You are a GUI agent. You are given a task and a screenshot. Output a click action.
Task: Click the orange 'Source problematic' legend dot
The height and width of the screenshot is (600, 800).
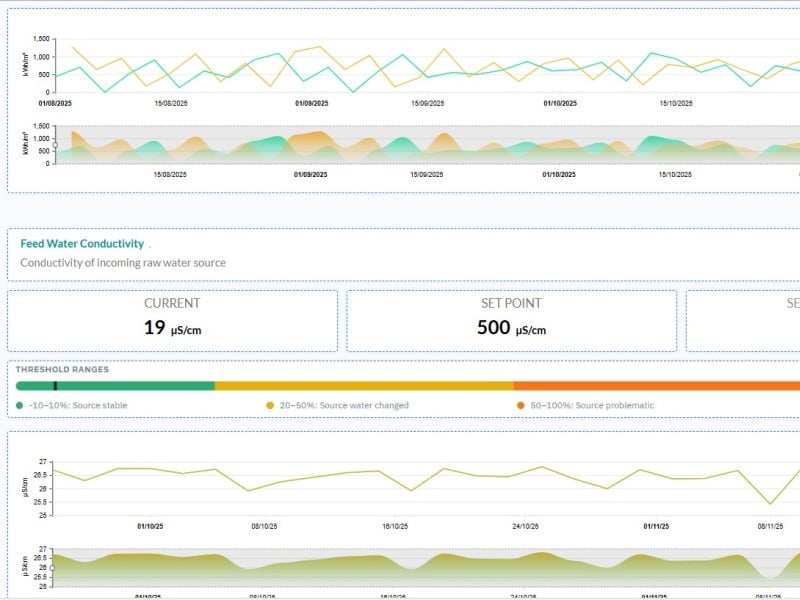(521, 405)
